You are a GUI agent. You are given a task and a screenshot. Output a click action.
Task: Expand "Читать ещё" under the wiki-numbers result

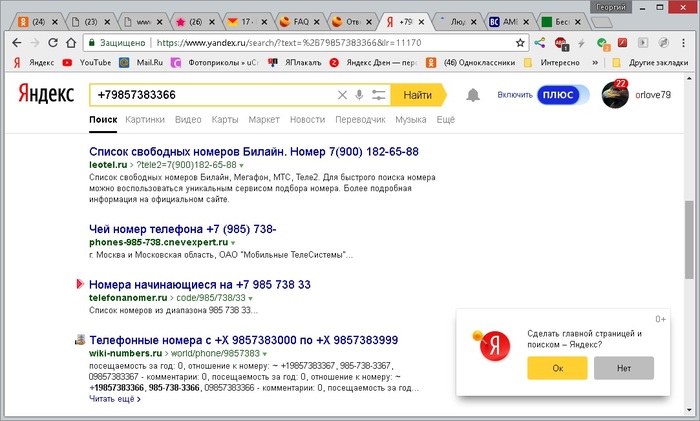click(x=115, y=398)
